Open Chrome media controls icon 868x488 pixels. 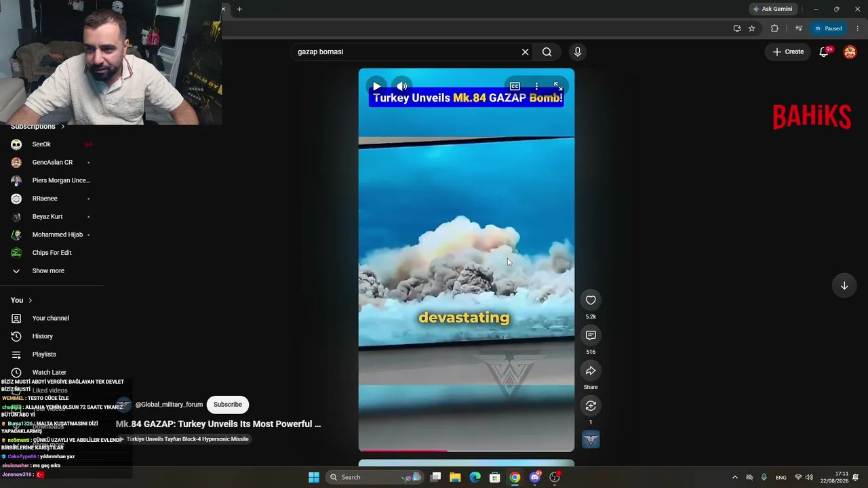pyautogui.click(x=799, y=28)
